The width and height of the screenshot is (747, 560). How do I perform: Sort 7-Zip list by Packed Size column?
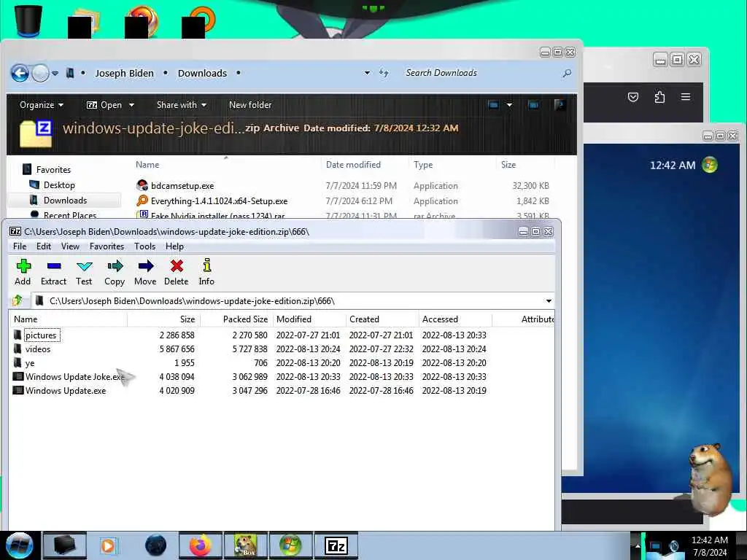(x=236, y=319)
